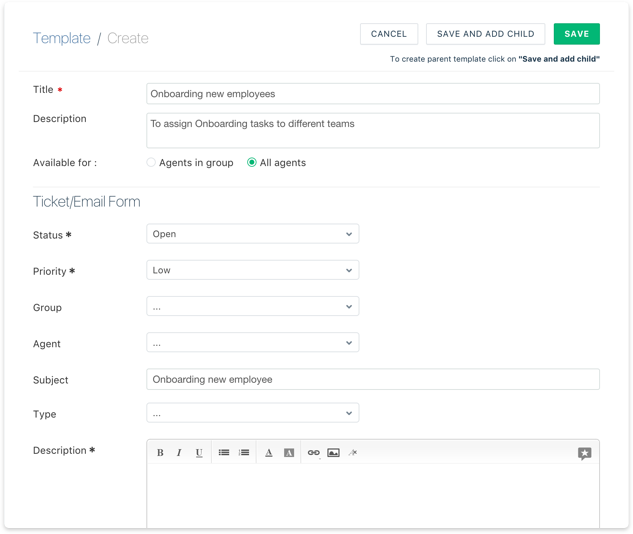This screenshot has width=633, height=534.
Task: Expand the Type dropdown
Action: click(253, 413)
